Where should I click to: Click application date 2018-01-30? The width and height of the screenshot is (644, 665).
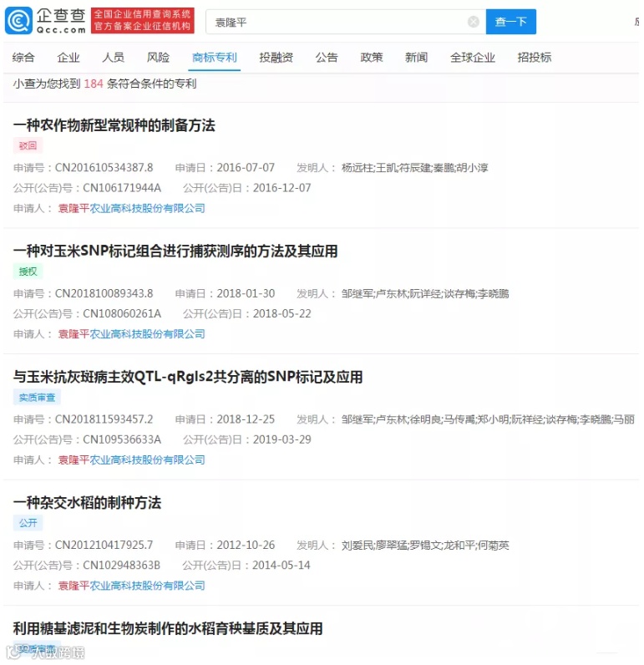click(x=246, y=293)
